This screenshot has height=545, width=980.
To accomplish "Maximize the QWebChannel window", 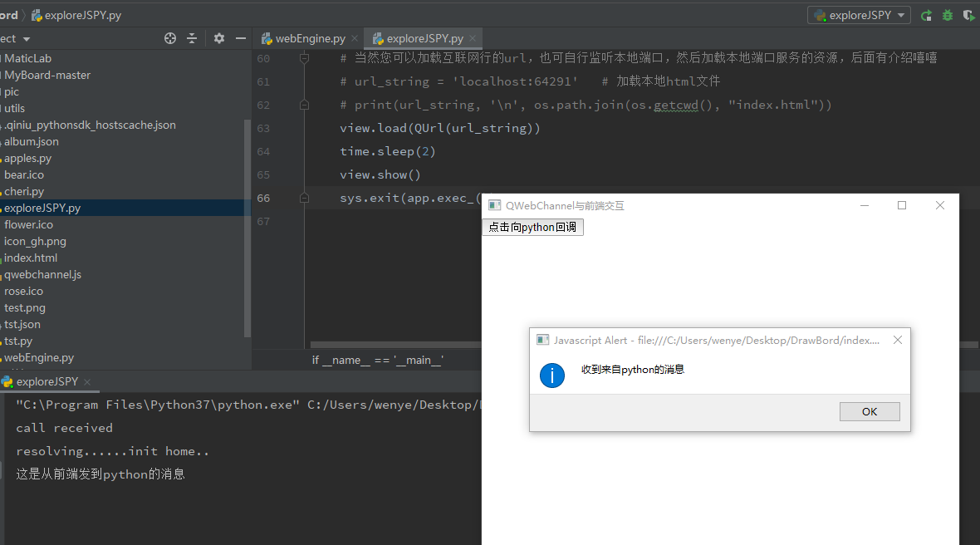I will pos(902,205).
